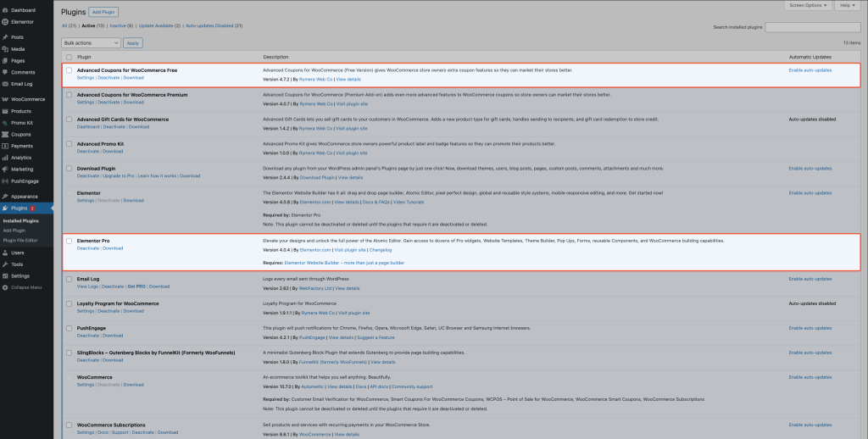Tick the Advanced Promo Kit checkbox
This screenshot has height=439, width=868.
click(70, 143)
